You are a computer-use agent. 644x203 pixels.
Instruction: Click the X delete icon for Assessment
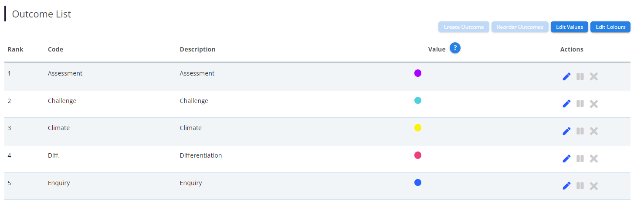593,77
